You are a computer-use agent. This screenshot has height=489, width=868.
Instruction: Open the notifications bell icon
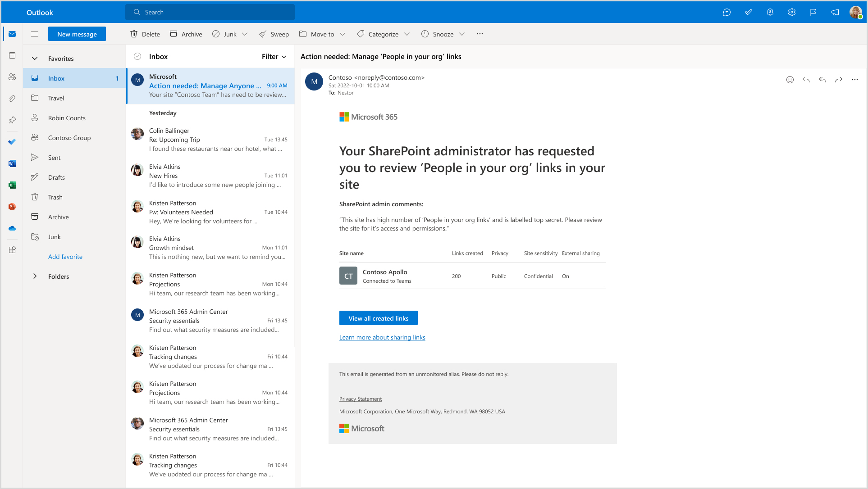[770, 12]
